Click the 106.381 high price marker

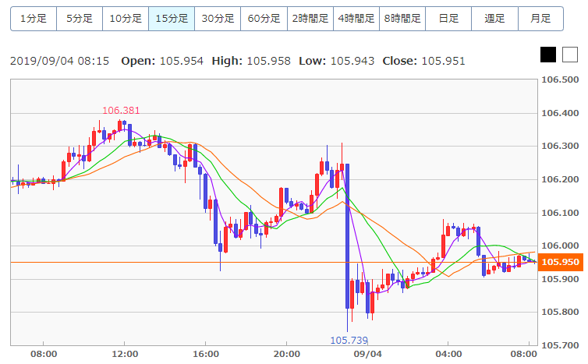121,111
